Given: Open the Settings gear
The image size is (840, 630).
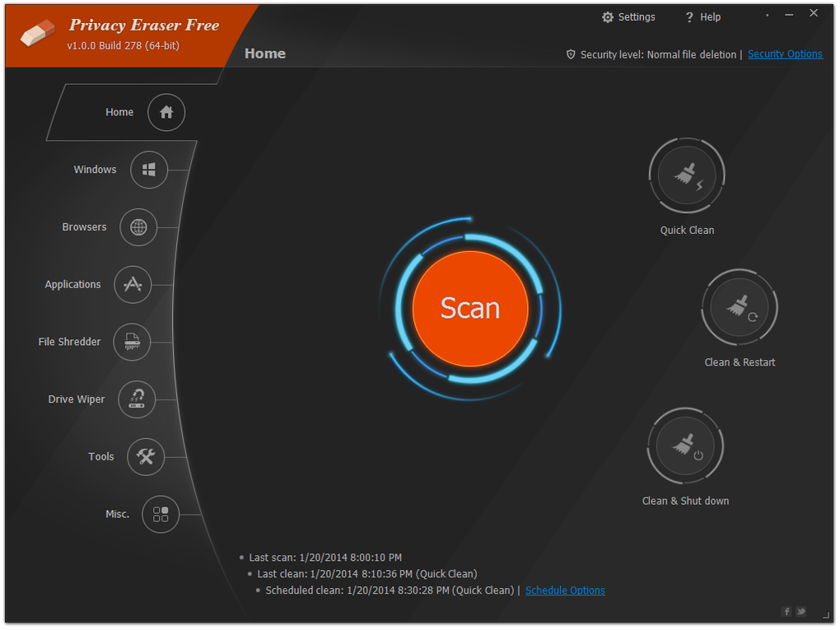Looking at the screenshot, I should pyautogui.click(x=628, y=16).
